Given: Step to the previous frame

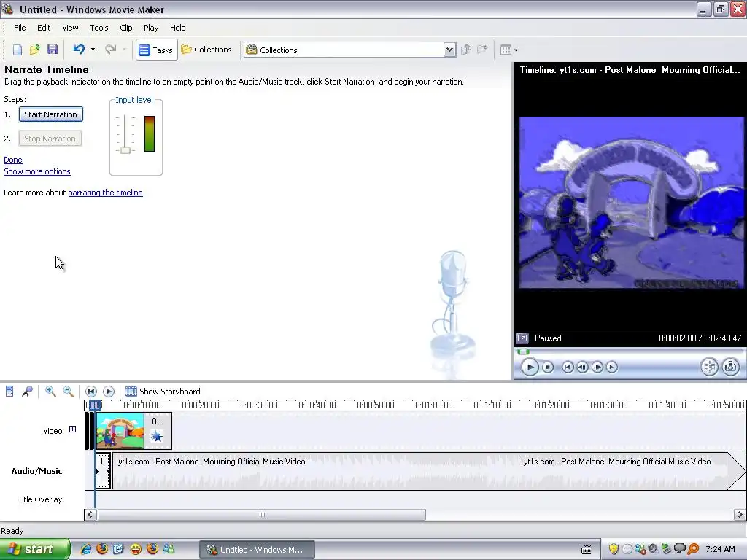Looking at the screenshot, I should pyautogui.click(x=582, y=367).
